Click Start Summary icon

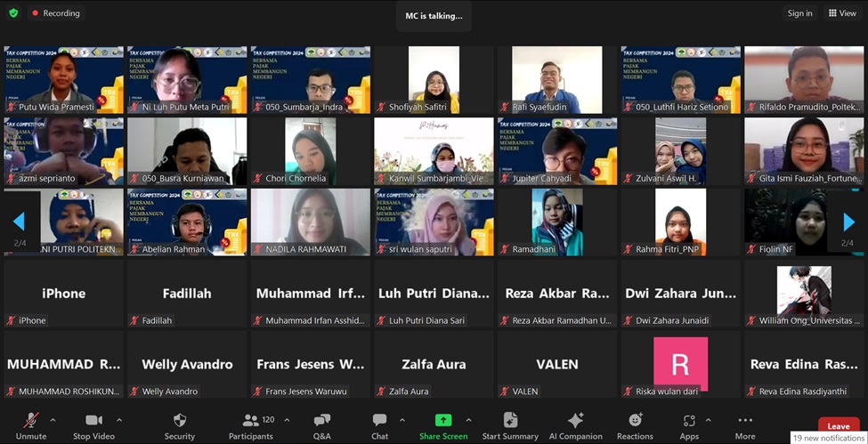point(510,421)
